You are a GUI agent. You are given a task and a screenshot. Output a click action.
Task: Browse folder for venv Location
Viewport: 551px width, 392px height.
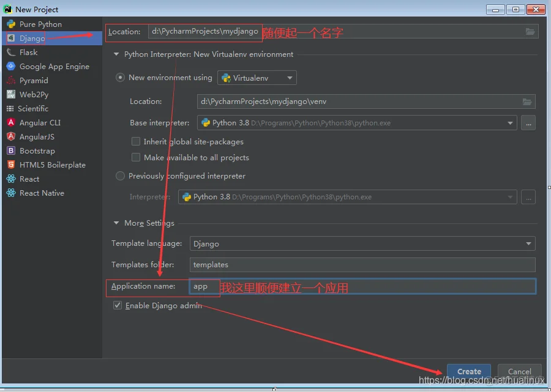pos(527,102)
